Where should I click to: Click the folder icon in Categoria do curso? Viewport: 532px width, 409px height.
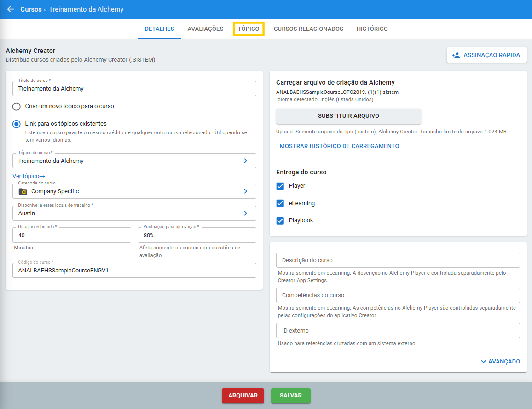click(x=23, y=191)
